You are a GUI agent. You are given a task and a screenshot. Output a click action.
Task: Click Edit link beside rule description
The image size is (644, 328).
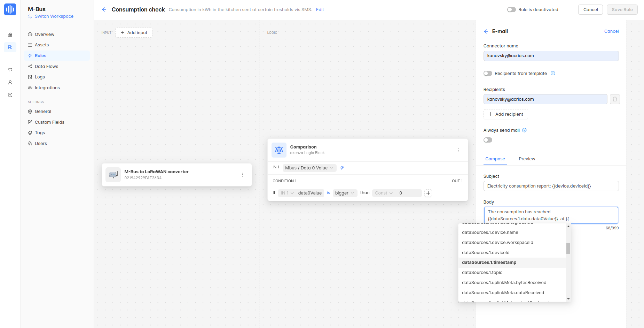320,10
